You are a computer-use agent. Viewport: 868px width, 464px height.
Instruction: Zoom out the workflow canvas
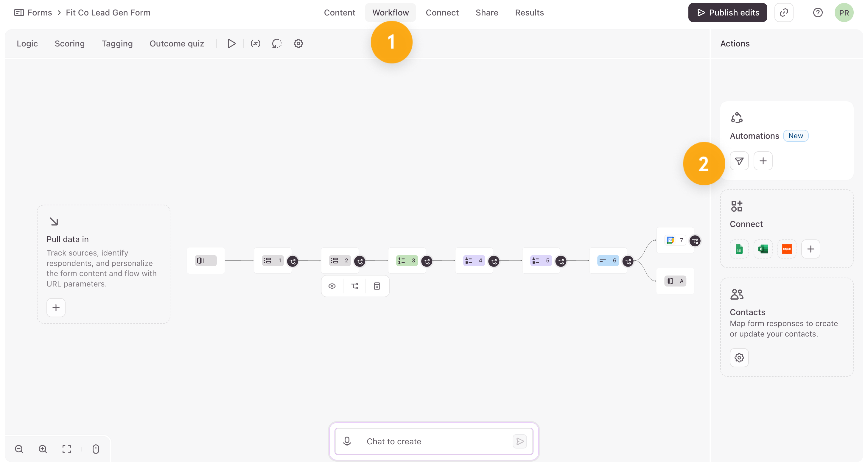pos(19,449)
